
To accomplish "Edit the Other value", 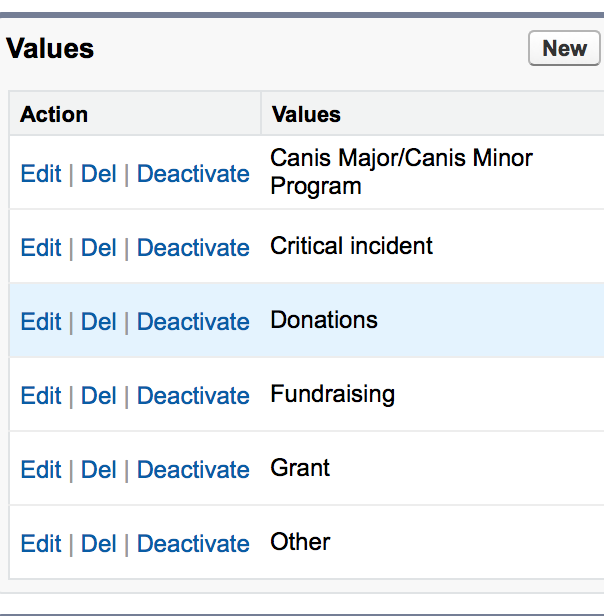I will click(x=41, y=544).
